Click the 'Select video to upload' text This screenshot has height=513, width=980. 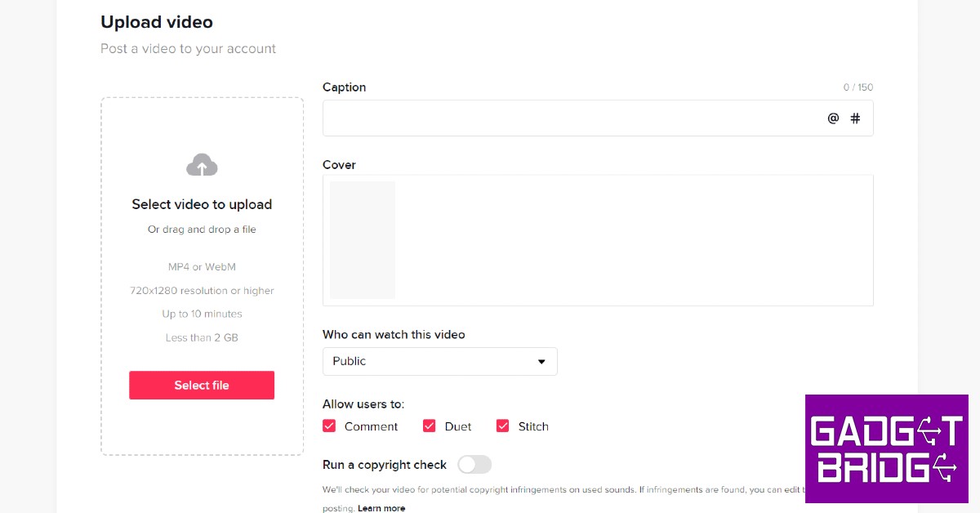[202, 204]
